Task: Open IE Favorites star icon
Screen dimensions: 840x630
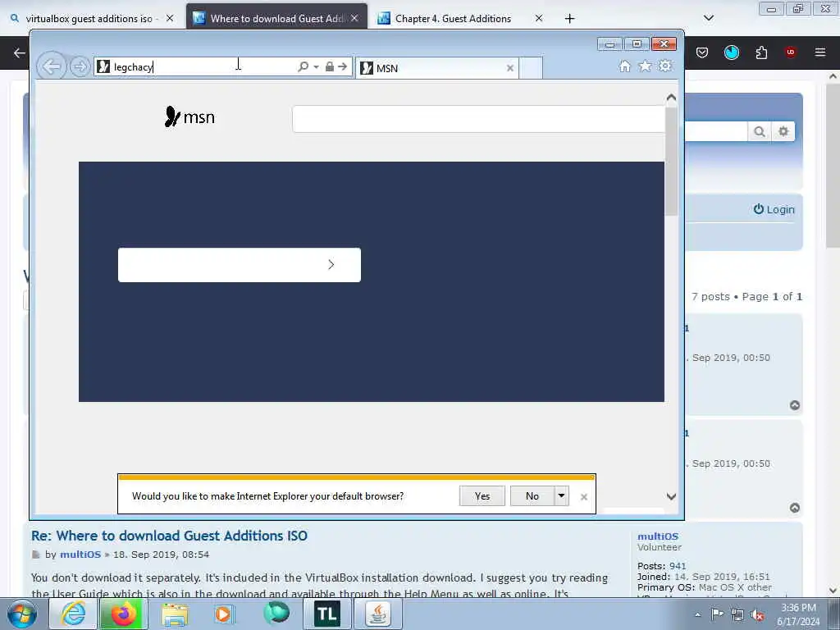Action: coord(645,66)
